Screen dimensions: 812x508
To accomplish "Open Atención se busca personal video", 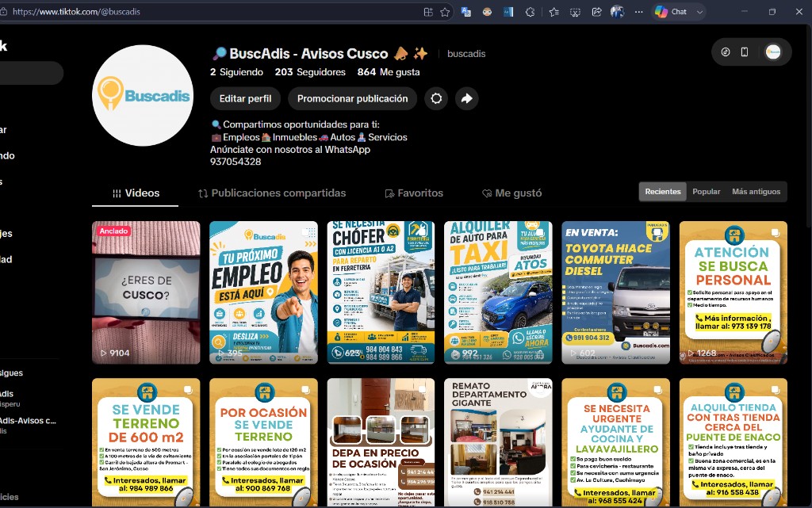I will click(x=733, y=292).
